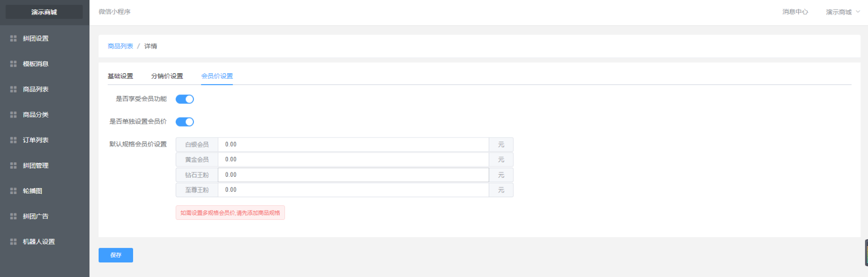Click the grid icon beside 订单列表
The height and width of the screenshot is (277, 868).
tap(13, 140)
